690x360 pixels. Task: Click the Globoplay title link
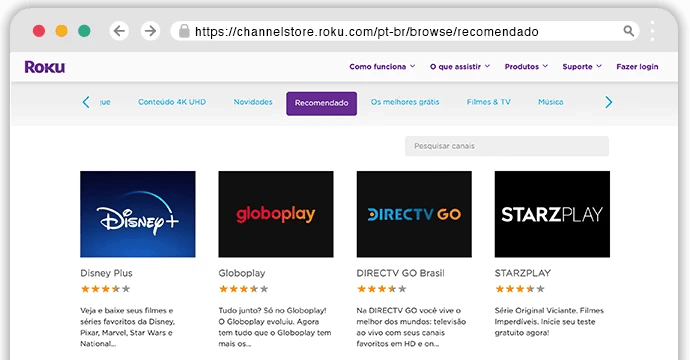point(242,273)
